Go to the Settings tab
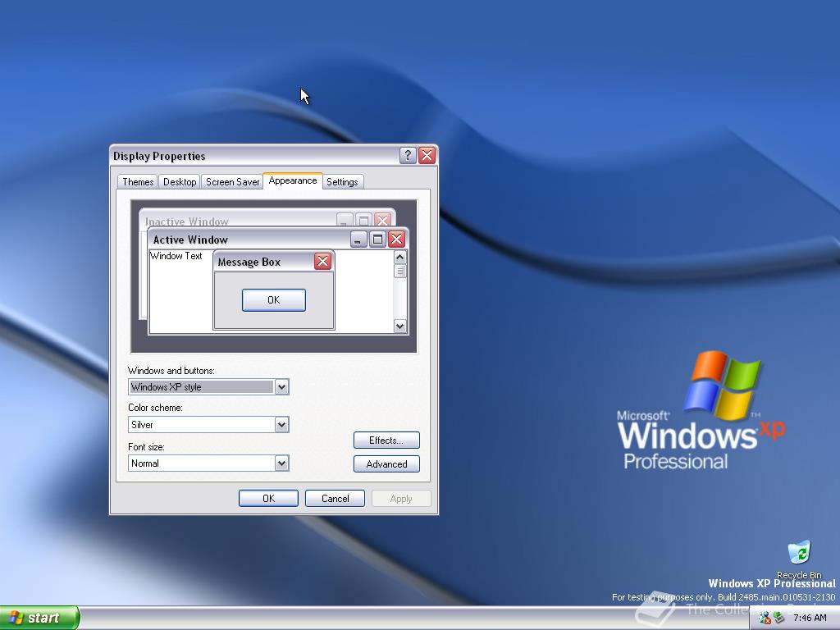The width and height of the screenshot is (840, 630). click(x=342, y=181)
